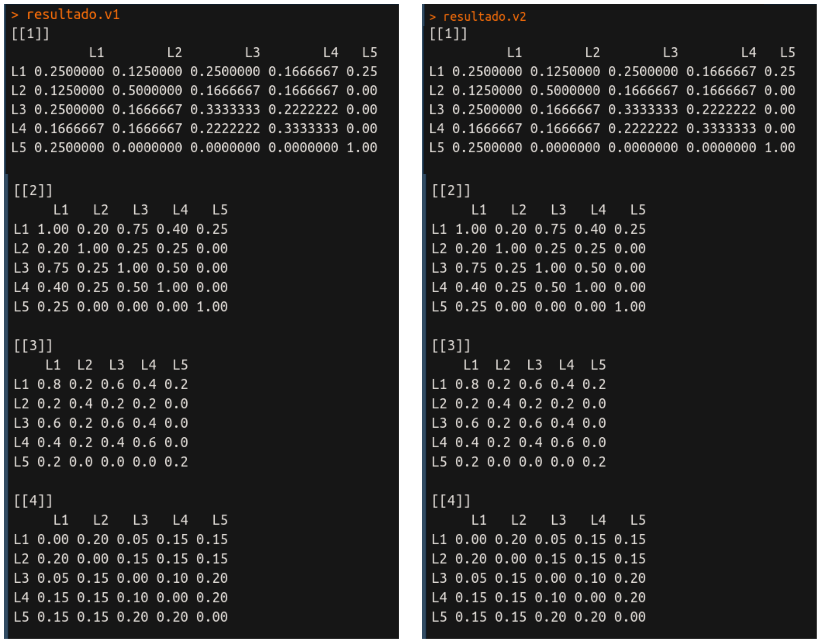
Task: Click the orange prompt arrow before resultado.v2
Action: click(x=432, y=17)
